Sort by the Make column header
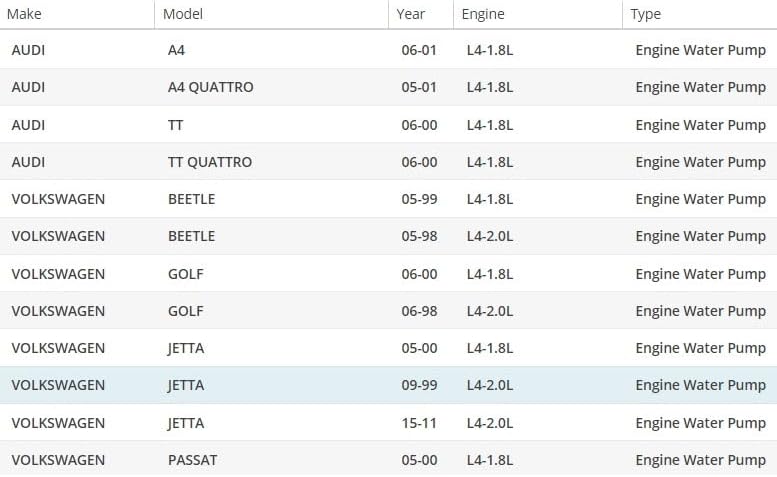This screenshot has height=477, width=777. 77,14
